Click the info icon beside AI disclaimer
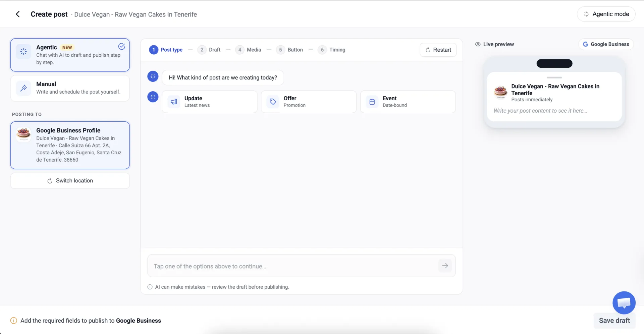644x334 pixels. (150, 287)
